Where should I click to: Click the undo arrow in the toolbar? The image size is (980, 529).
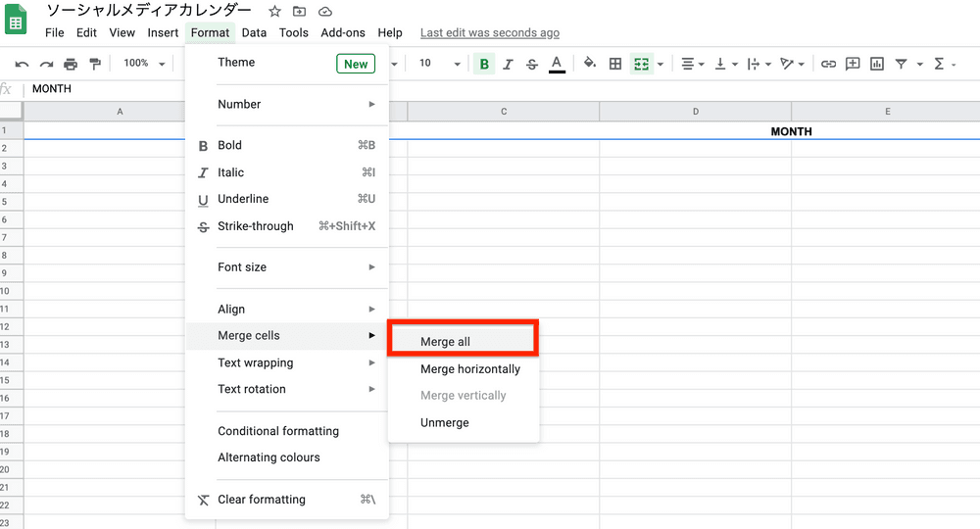click(x=22, y=64)
